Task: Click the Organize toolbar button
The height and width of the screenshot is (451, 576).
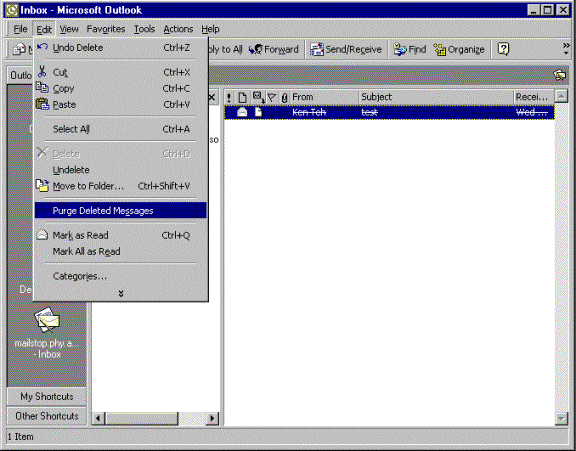Action: [x=459, y=49]
